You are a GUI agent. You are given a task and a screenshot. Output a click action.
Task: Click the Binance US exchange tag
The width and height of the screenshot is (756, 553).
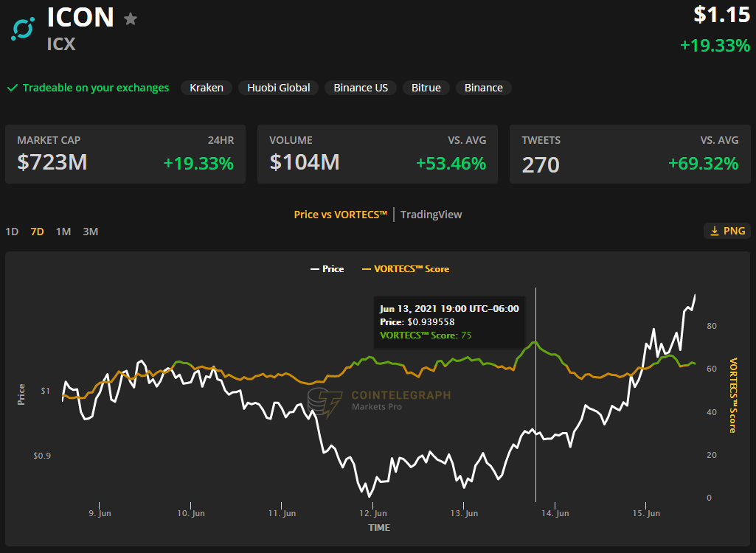(x=361, y=88)
